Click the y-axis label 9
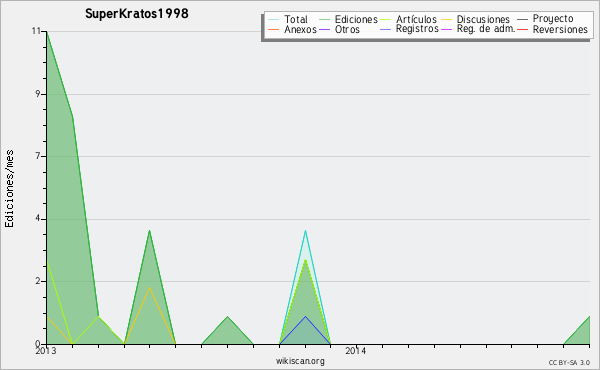This screenshot has height=370, width=600. (38, 94)
